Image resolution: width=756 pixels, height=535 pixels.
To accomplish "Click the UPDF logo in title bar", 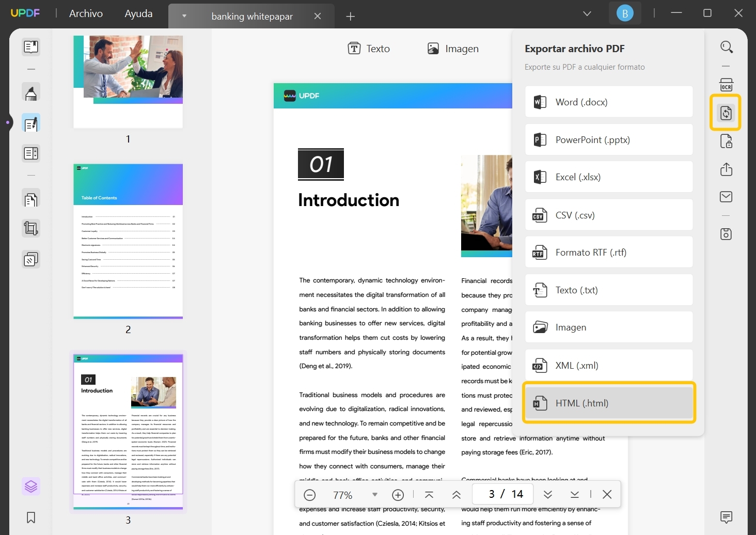I will pyautogui.click(x=25, y=13).
